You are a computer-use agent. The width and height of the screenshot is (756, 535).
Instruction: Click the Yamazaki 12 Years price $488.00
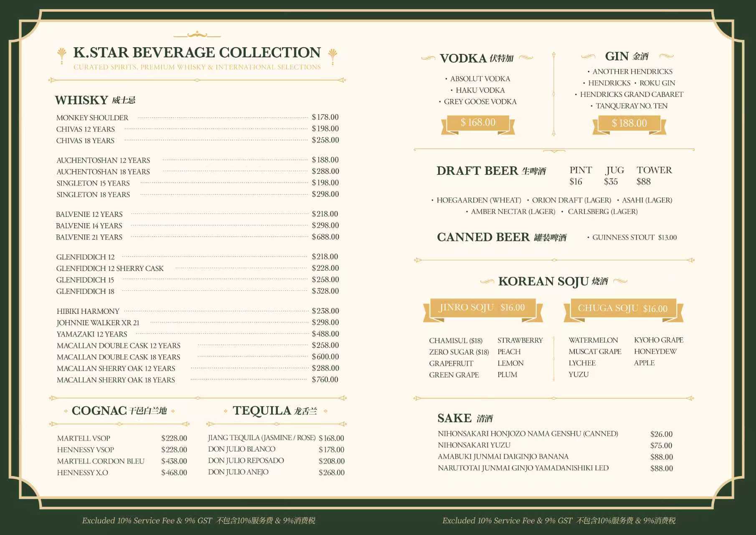coord(325,334)
